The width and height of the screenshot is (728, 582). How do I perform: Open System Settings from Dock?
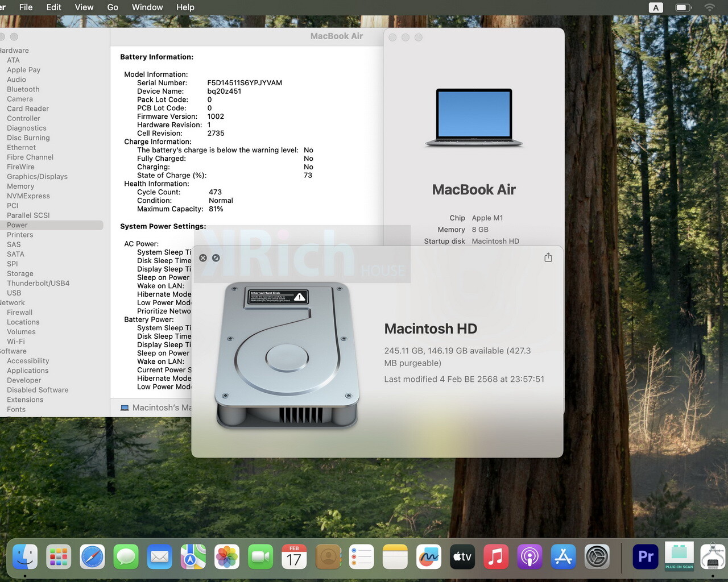tap(597, 557)
